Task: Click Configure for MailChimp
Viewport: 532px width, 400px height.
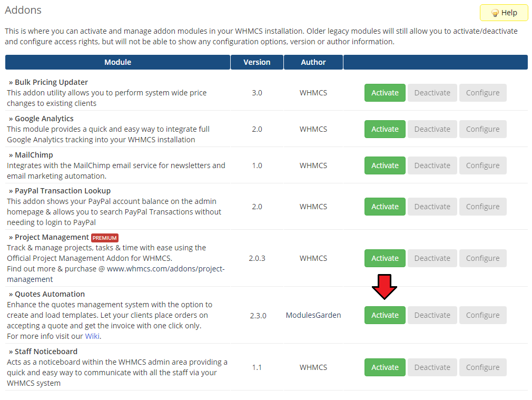Action: [483, 165]
